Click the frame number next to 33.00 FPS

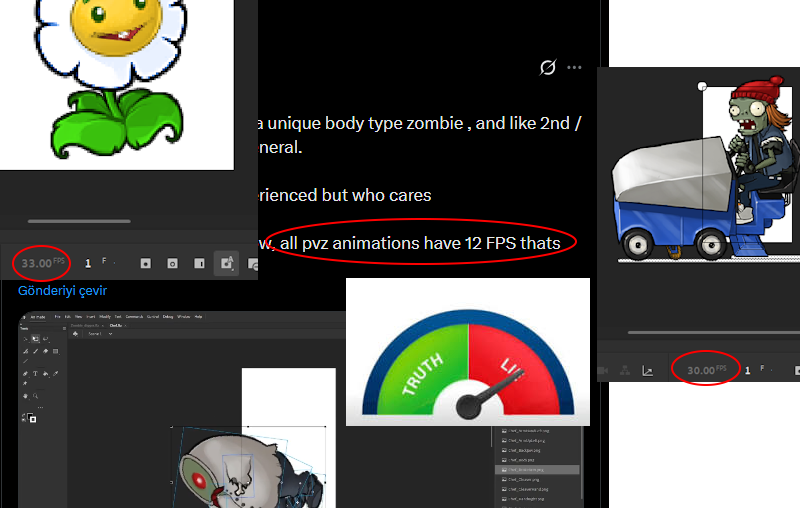[x=88, y=263]
